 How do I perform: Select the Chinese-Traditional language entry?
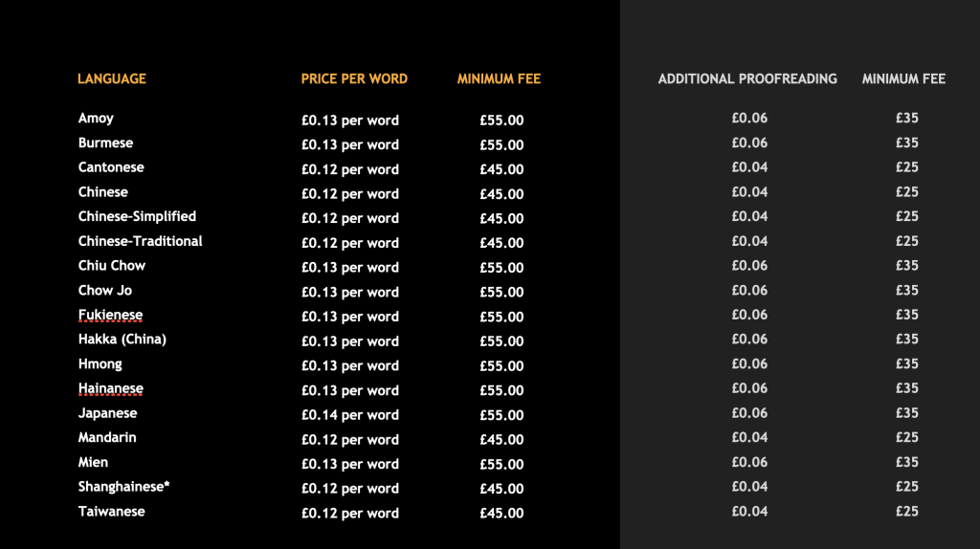[x=141, y=241]
